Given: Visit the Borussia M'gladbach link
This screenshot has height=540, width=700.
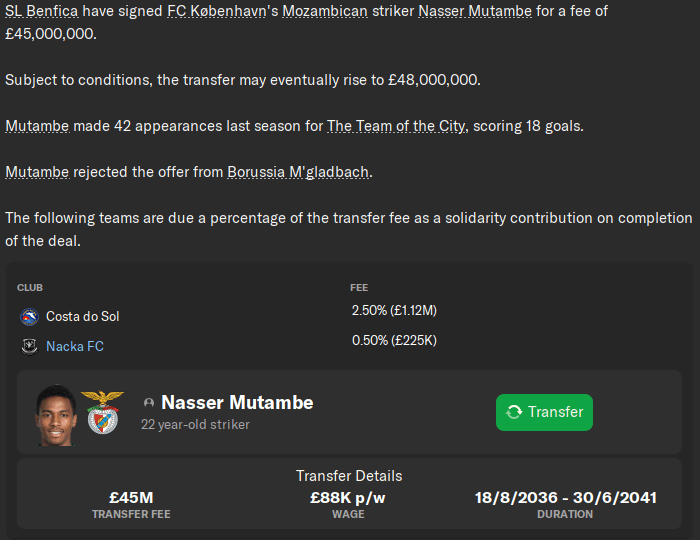Looking at the screenshot, I should [x=298, y=172].
